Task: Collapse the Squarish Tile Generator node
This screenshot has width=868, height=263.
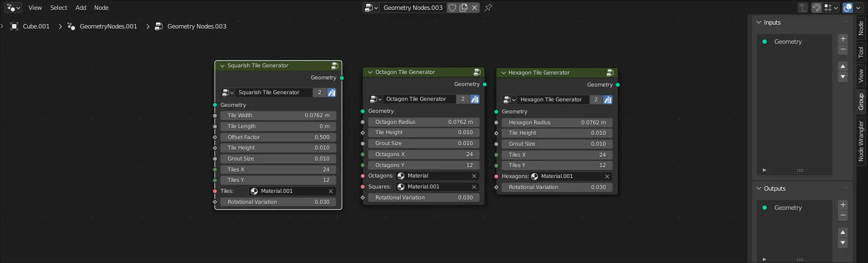Action: (222, 66)
